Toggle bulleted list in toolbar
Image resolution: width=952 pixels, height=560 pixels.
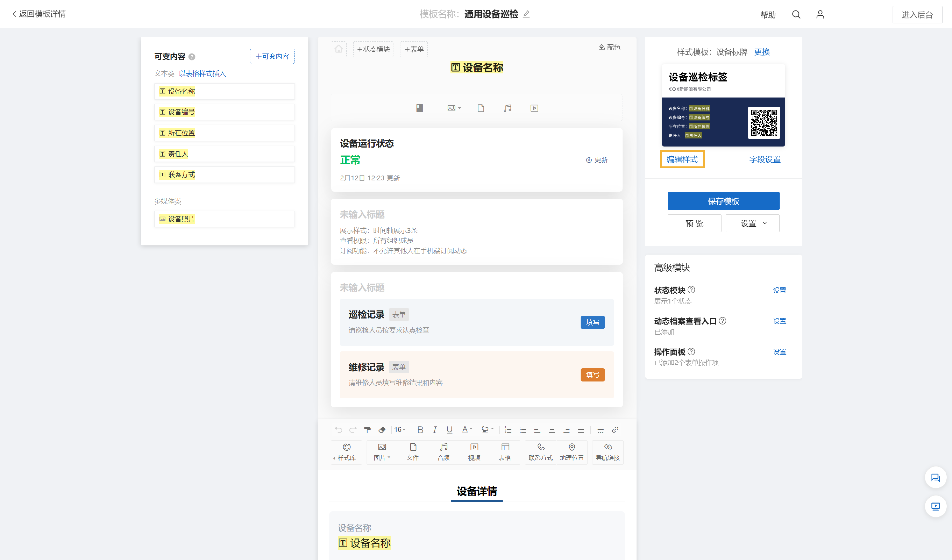pos(523,430)
